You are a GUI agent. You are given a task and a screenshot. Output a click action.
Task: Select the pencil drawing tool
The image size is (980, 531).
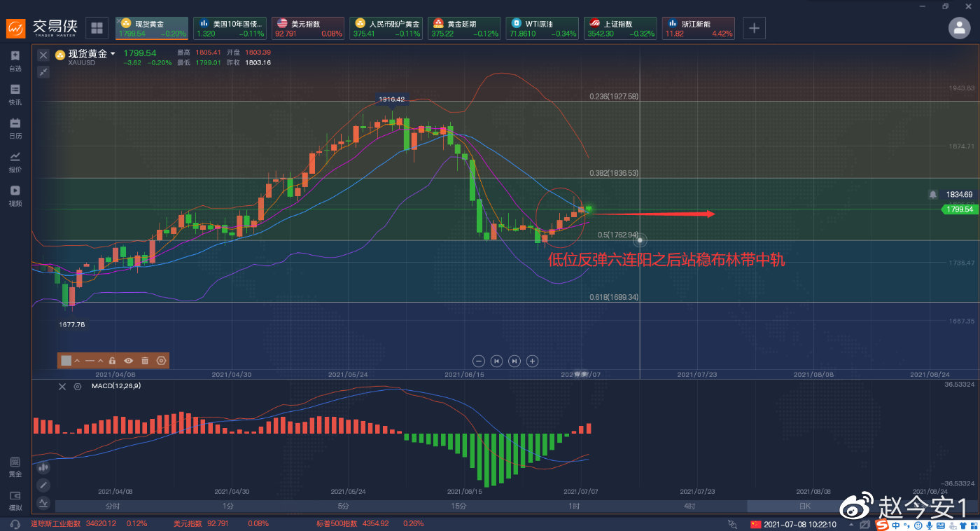point(43,485)
